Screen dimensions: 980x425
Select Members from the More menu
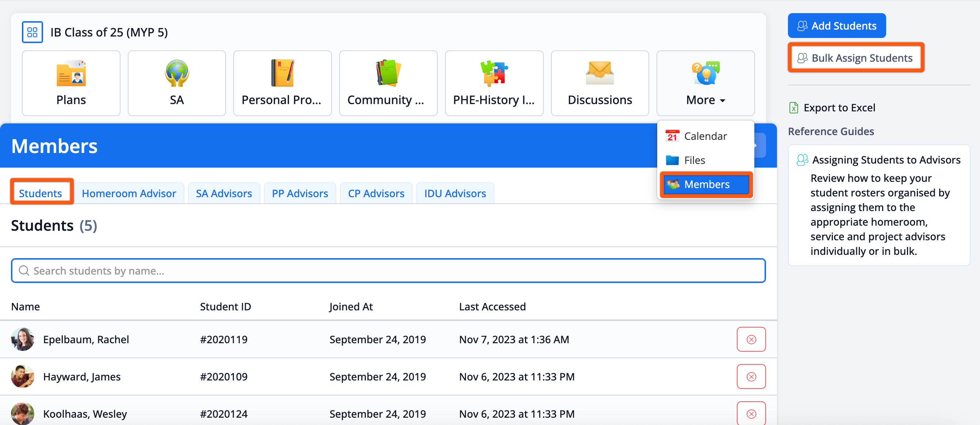tap(707, 184)
